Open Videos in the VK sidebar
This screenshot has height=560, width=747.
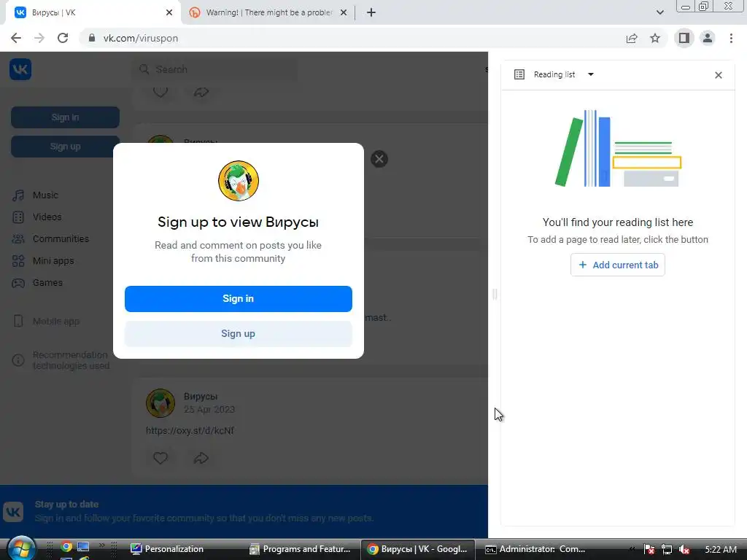tap(47, 217)
